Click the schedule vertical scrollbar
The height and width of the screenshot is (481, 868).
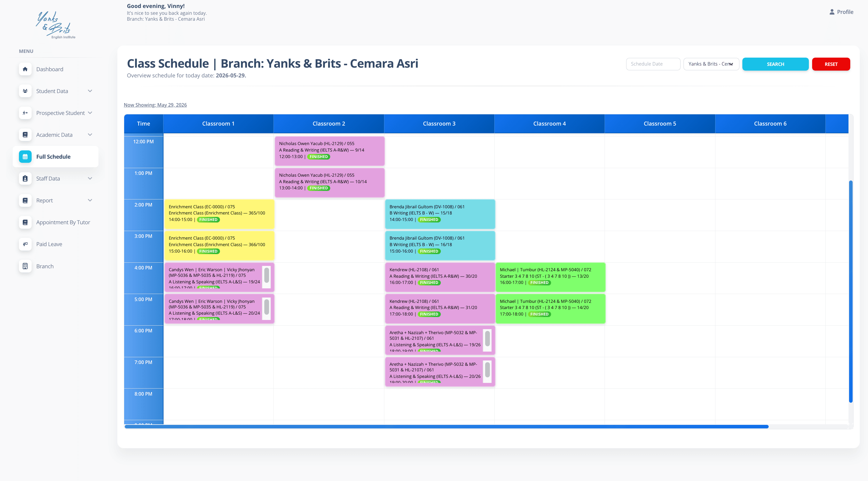[x=851, y=291]
